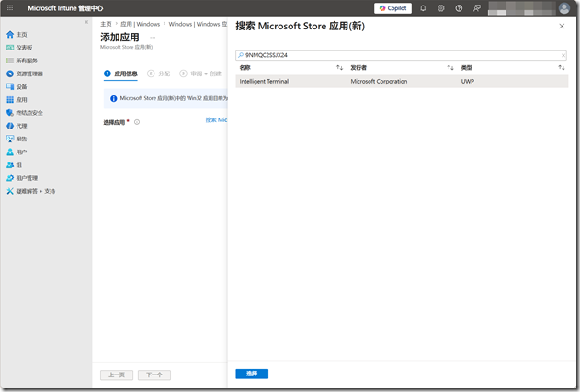Click the store app search box

point(401,55)
